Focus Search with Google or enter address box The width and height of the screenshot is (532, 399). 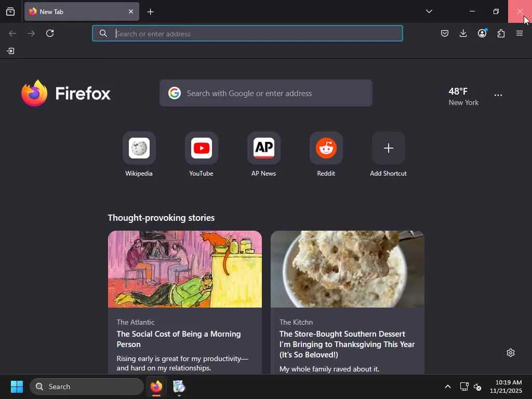pyautogui.click(x=265, y=93)
